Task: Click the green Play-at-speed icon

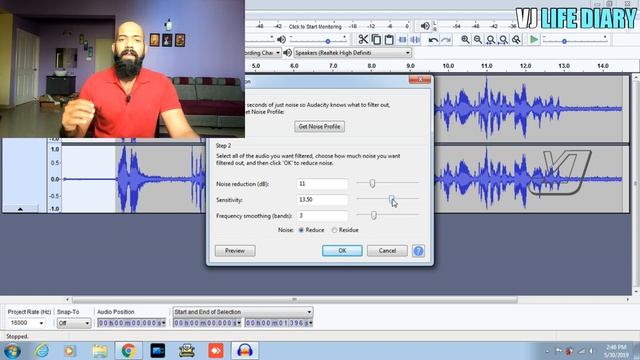Action: tap(533, 40)
